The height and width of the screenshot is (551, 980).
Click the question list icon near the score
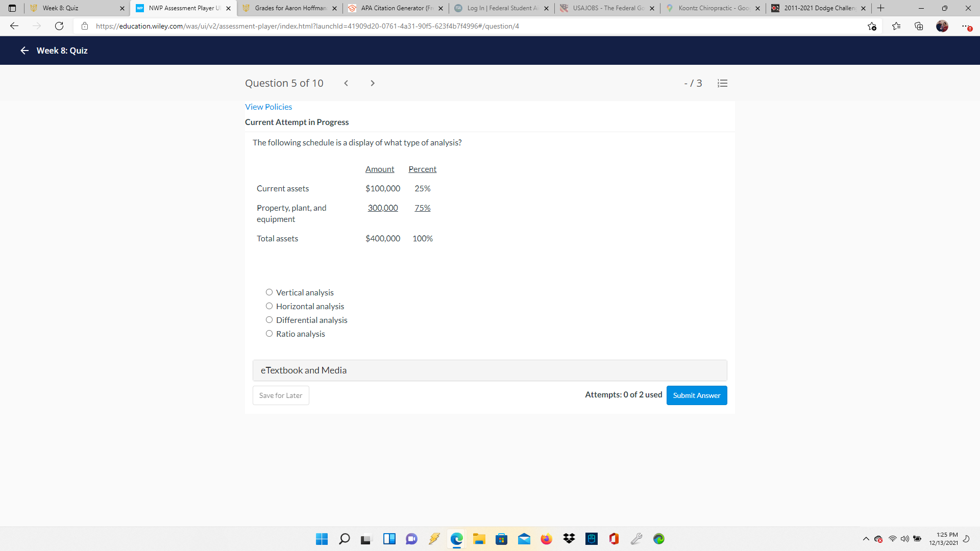point(722,83)
